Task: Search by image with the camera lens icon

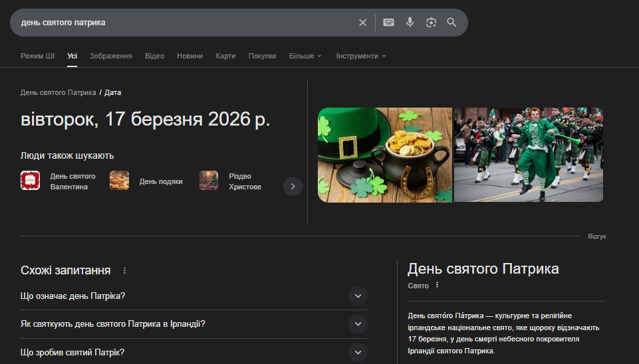Action: click(431, 23)
